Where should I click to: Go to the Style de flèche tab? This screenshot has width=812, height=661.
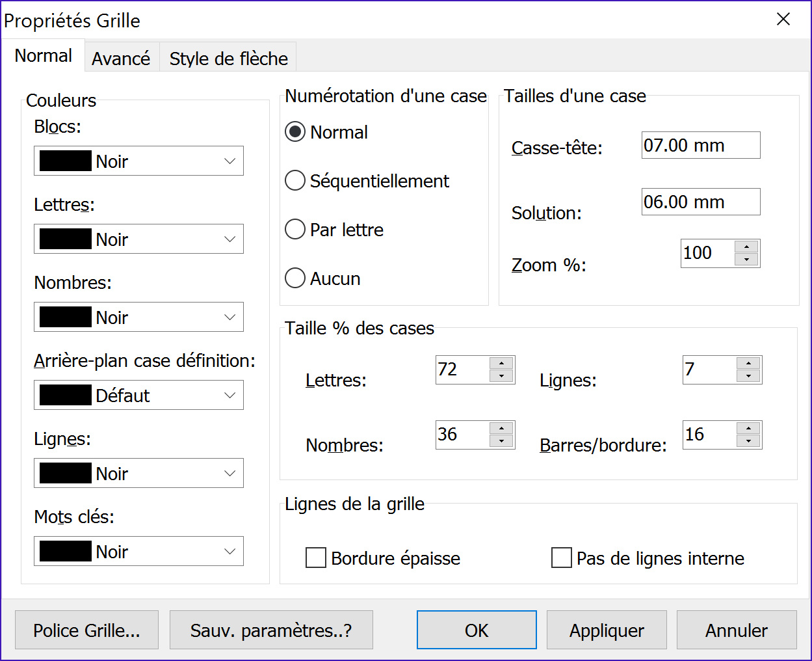[x=228, y=59]
